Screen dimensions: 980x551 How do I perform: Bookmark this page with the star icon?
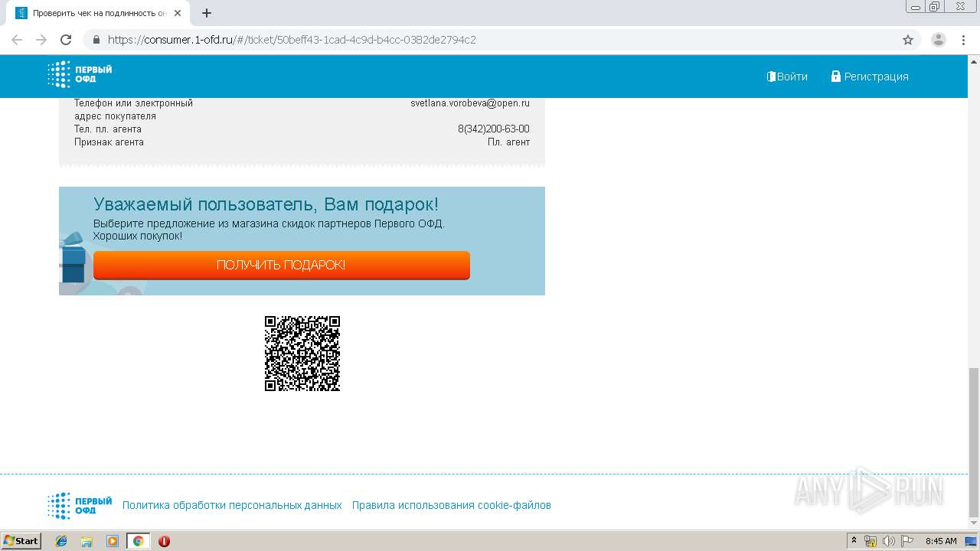pos(908,40)
